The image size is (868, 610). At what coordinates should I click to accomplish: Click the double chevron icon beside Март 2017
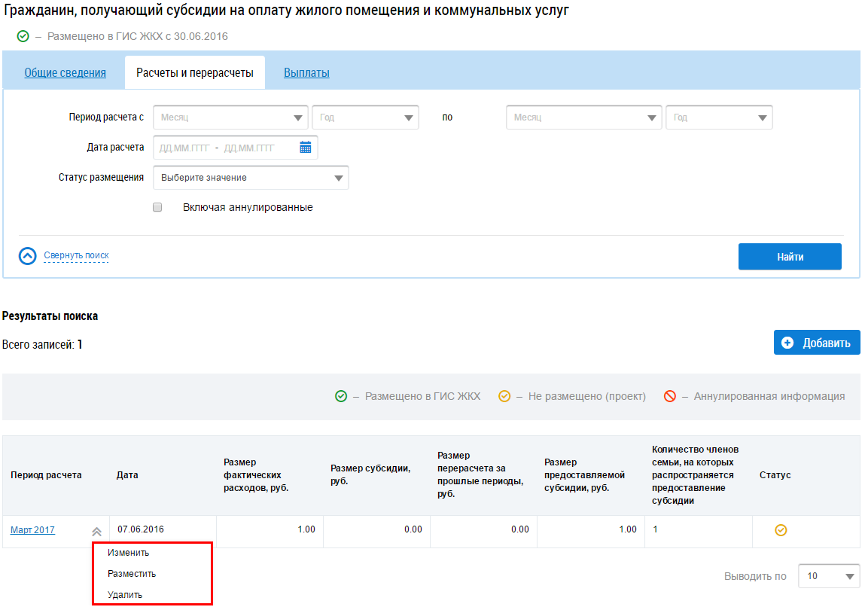pyautogui.click(x=96, y=531)
